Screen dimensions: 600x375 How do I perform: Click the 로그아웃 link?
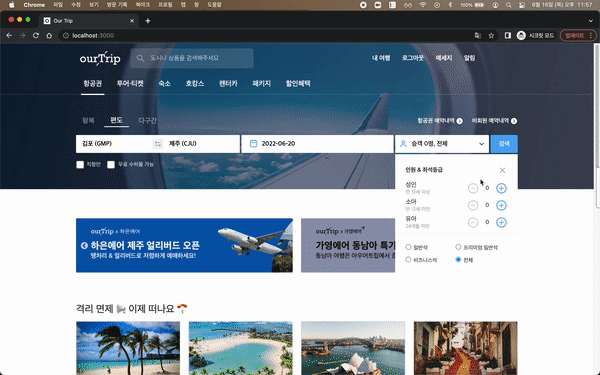click(413, 58)
